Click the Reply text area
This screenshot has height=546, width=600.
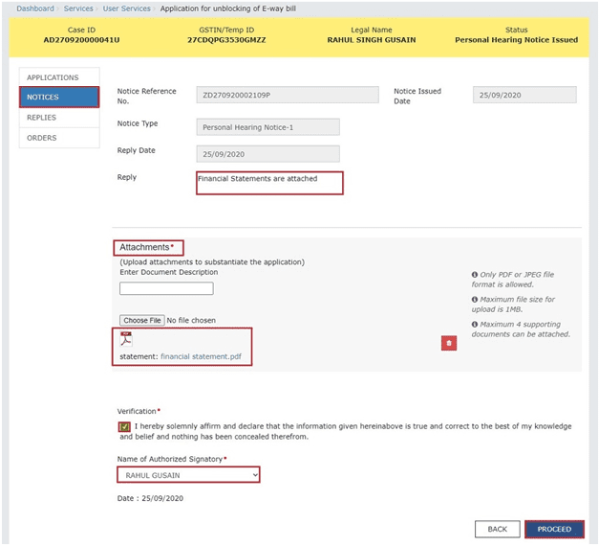coord(269,182)
